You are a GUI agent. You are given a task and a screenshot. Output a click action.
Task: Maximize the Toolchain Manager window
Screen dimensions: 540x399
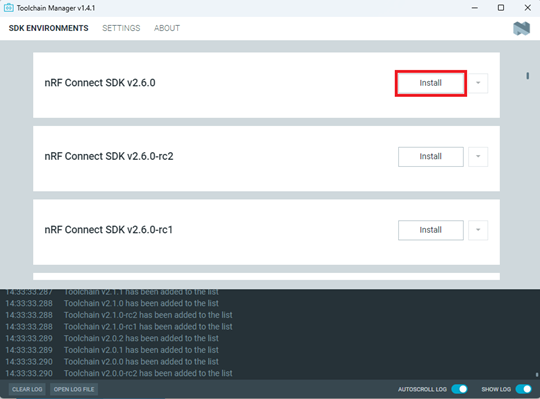501,8
